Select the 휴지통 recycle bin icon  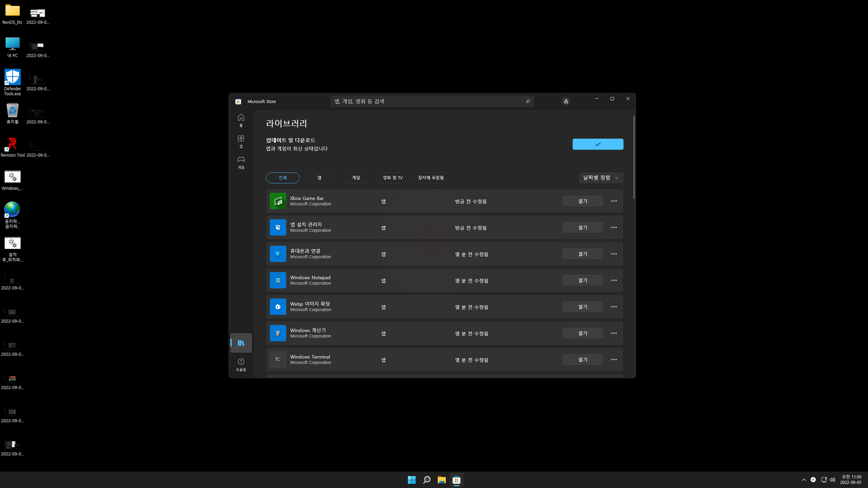[13, 114]
